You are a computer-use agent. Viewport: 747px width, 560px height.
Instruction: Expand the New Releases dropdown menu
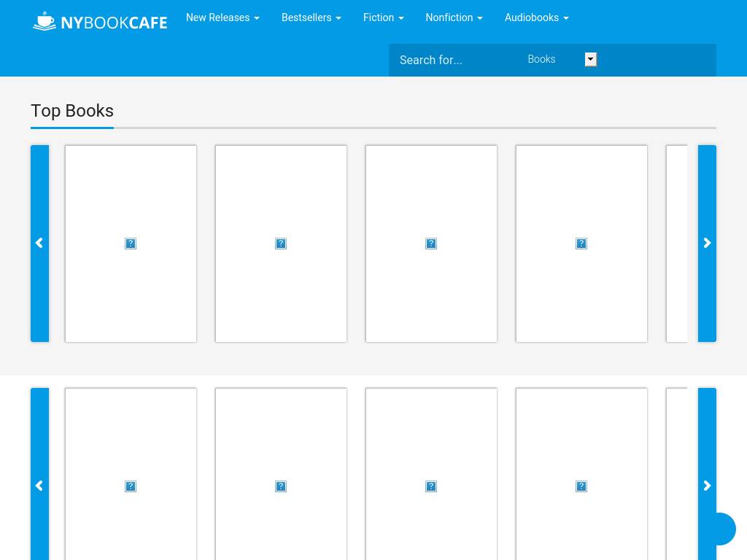coord(222,17)
